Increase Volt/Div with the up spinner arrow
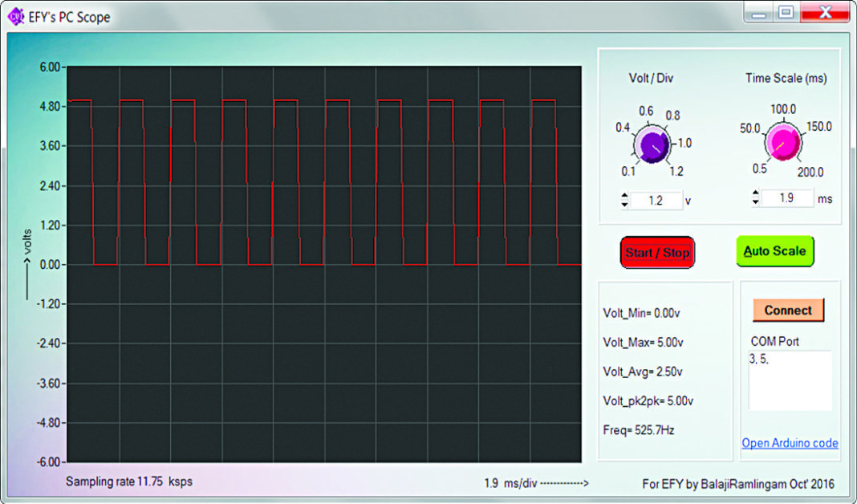This screenshot has width=857, height=504. click(x=624, y=197)
